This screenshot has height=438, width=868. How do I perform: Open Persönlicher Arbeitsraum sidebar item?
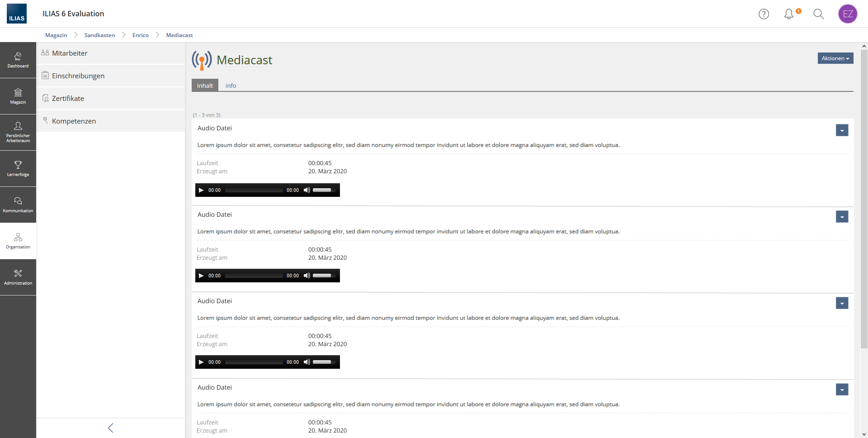pos(18,132)
